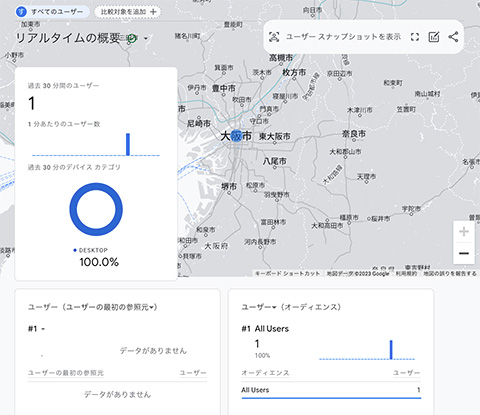Toggle fullscreen view icon
This screenshot has width=480, height=415.
(x=415, y=37)
